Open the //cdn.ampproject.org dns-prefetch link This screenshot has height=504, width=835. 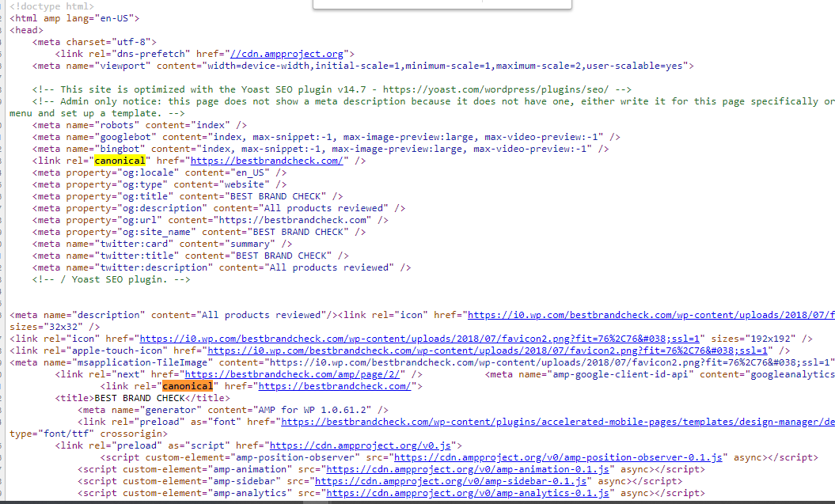287,54
